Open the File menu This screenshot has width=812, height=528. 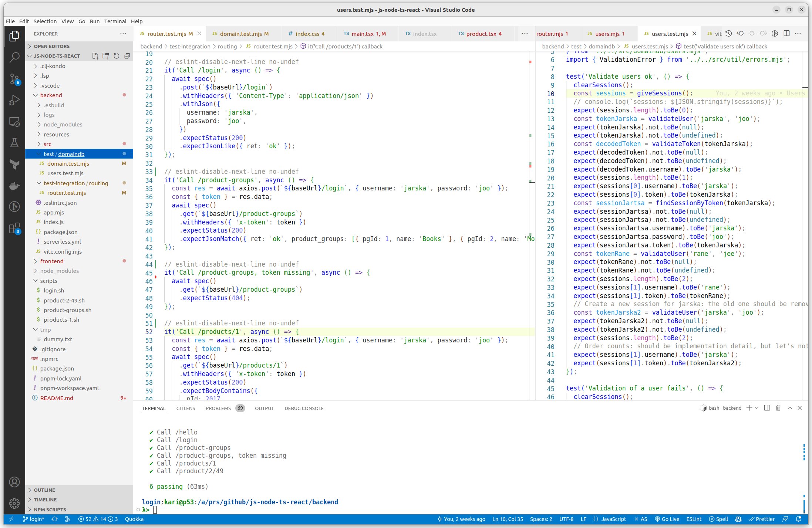pos(10,21)
